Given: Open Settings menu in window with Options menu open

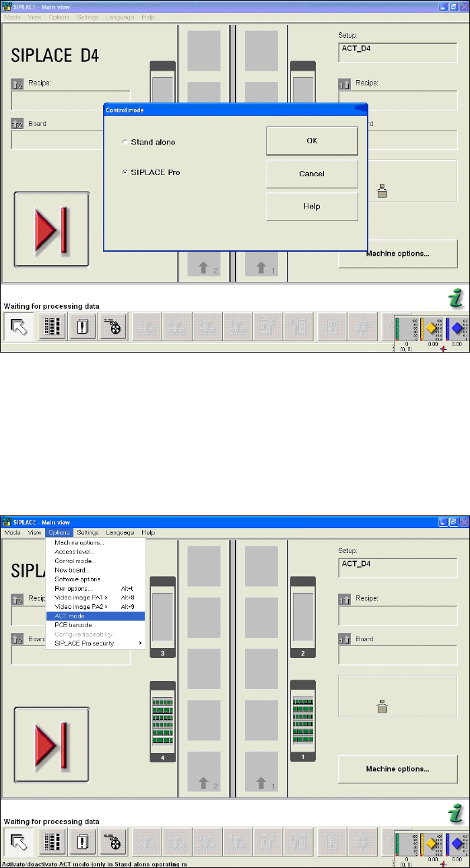Looking at the screenshot, I should pyautogui.click(x=88, y=532).
